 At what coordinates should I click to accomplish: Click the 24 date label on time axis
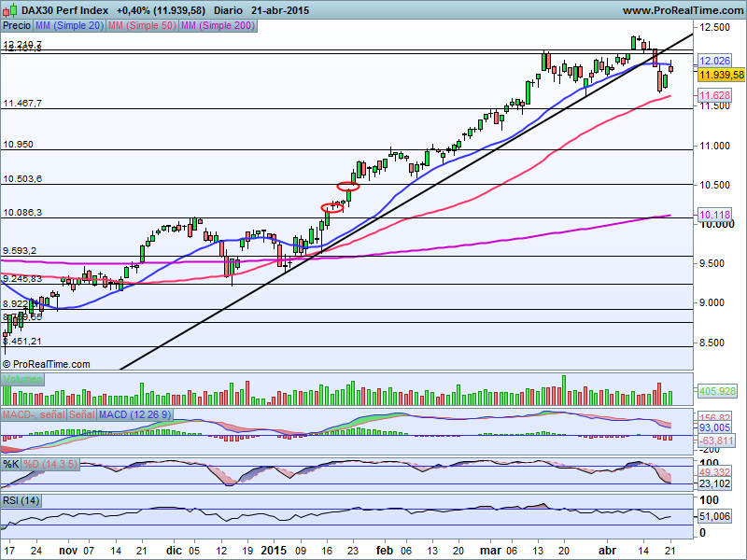coord(35,551)
